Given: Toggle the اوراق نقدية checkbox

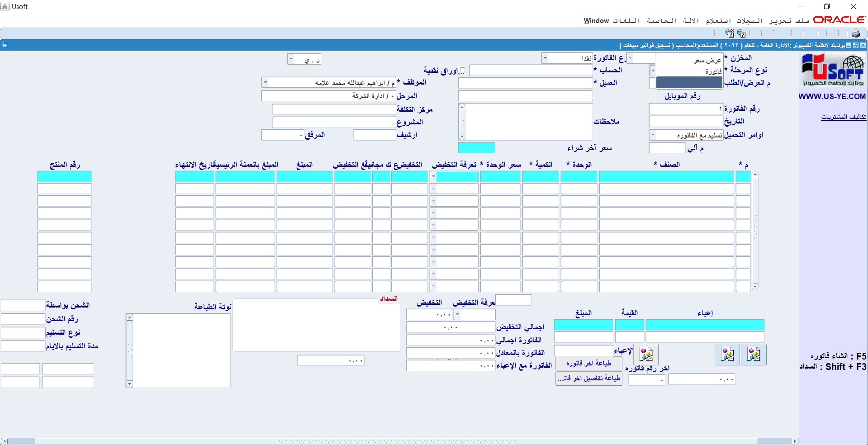Looking at the screenshot, I should [x=462, y=71].
